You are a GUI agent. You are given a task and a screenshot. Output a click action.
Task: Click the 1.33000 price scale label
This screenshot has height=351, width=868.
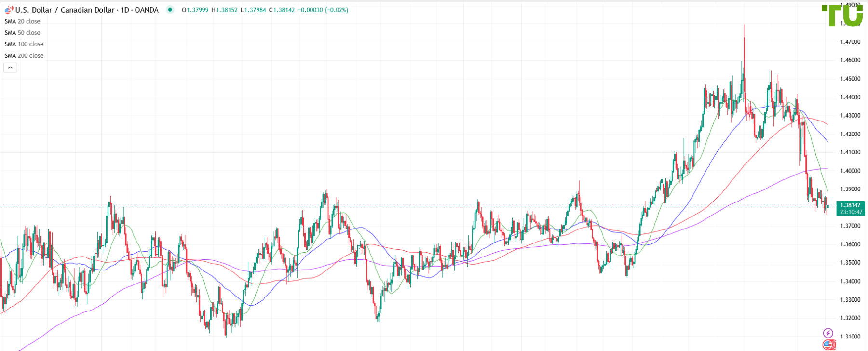click(x=850, y=300)
